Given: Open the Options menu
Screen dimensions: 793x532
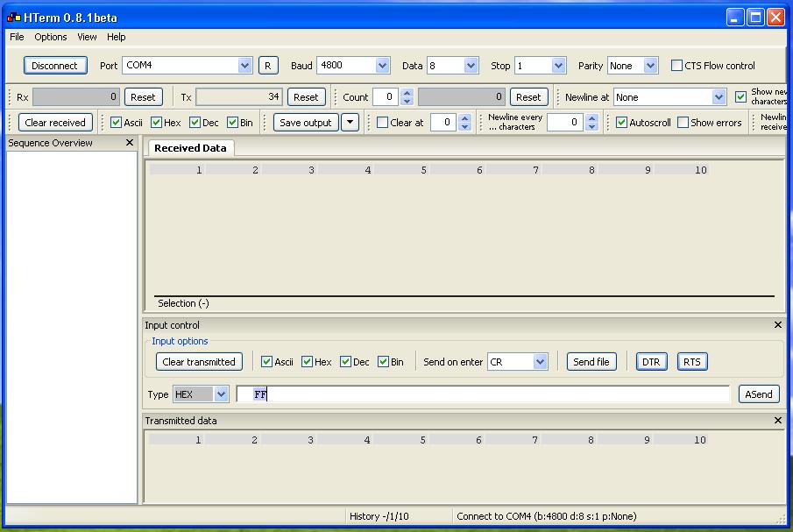Looking at the screenshot, I should [x=51, y=37].
